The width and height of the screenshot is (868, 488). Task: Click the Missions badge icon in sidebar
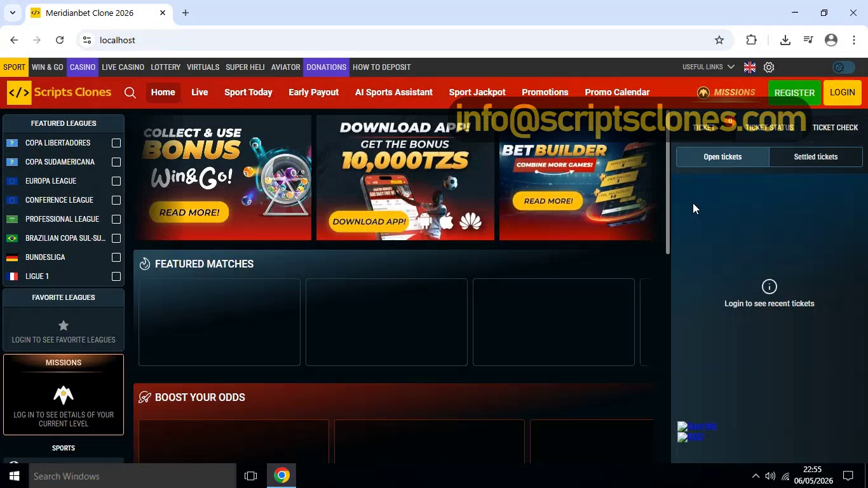pos(64,395)
